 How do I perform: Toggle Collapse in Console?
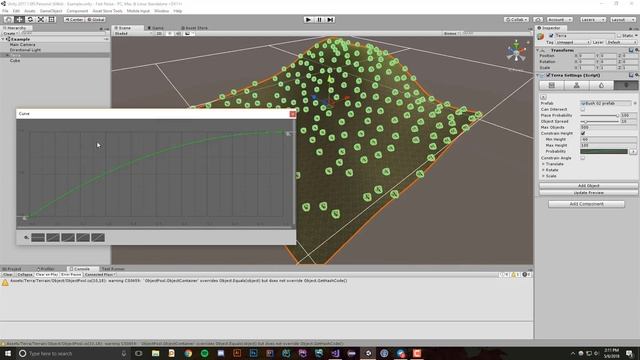[24, 275]
